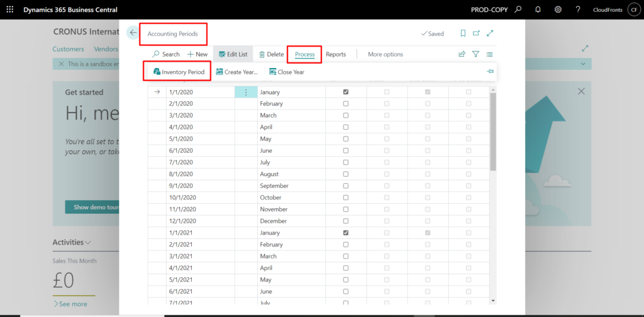
Task: Dismiss the sandbox notification X
Action: pos(61,64)
